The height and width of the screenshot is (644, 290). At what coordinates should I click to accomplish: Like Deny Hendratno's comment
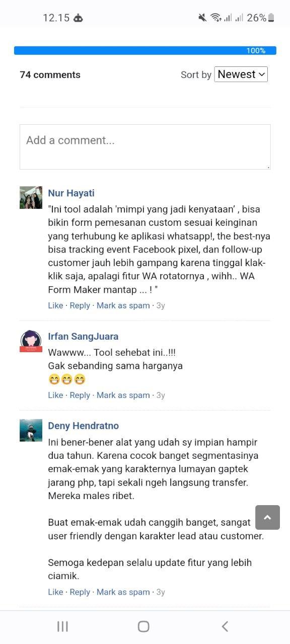[x=55, y=592]
